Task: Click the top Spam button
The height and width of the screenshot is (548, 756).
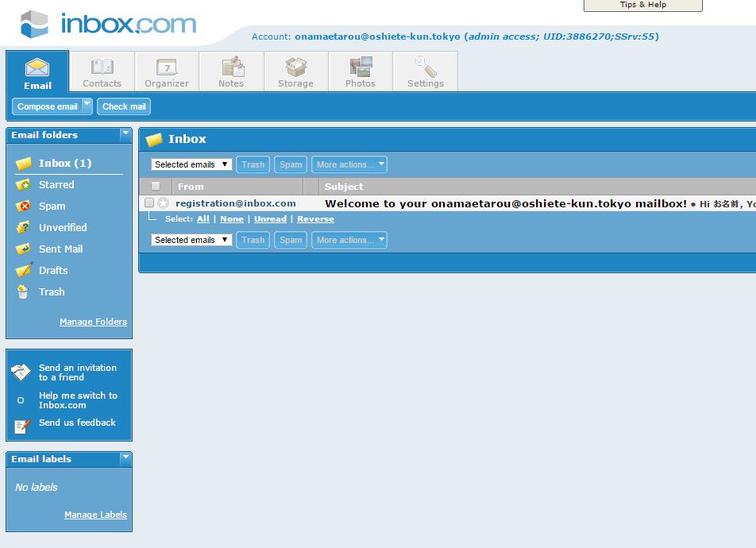Action: click(x=291, y=164)
